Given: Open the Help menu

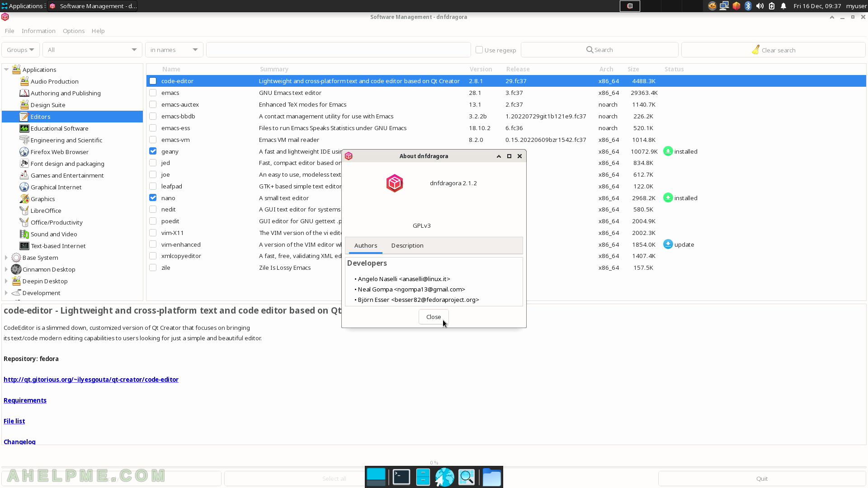Looking at the screenshot, I should (x=98, y=31).
